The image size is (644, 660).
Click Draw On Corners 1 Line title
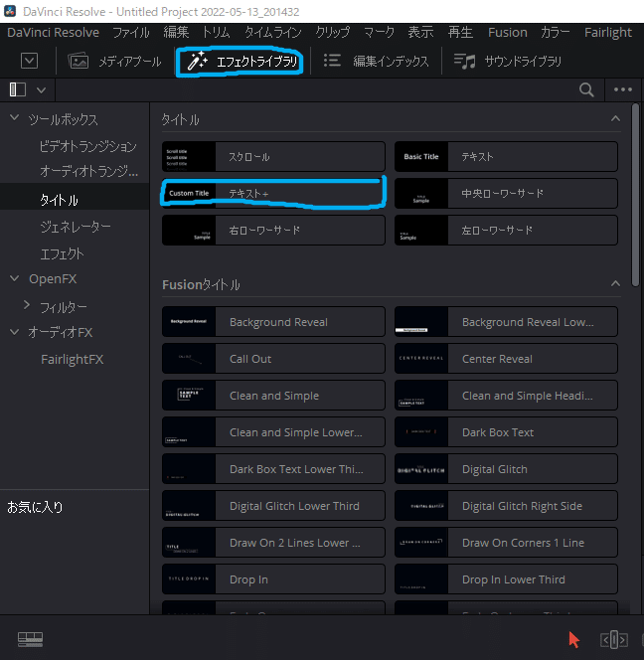[506, 543]
